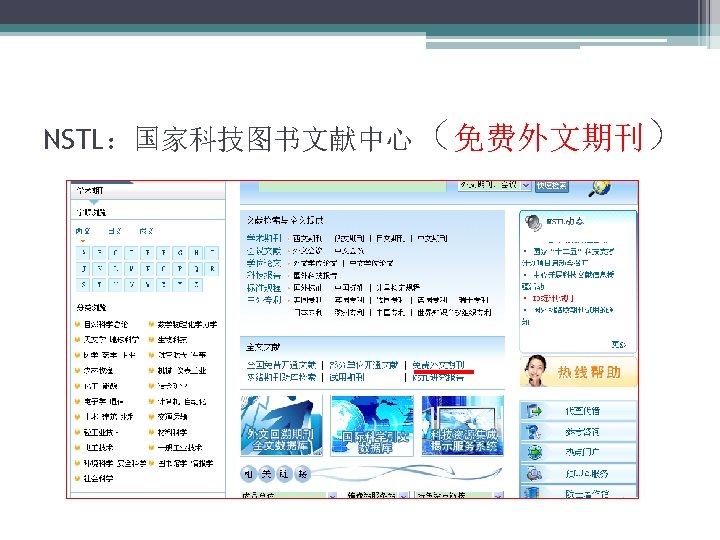
Task: Open the 生物科学 category link
Action: tap(172, 339)
